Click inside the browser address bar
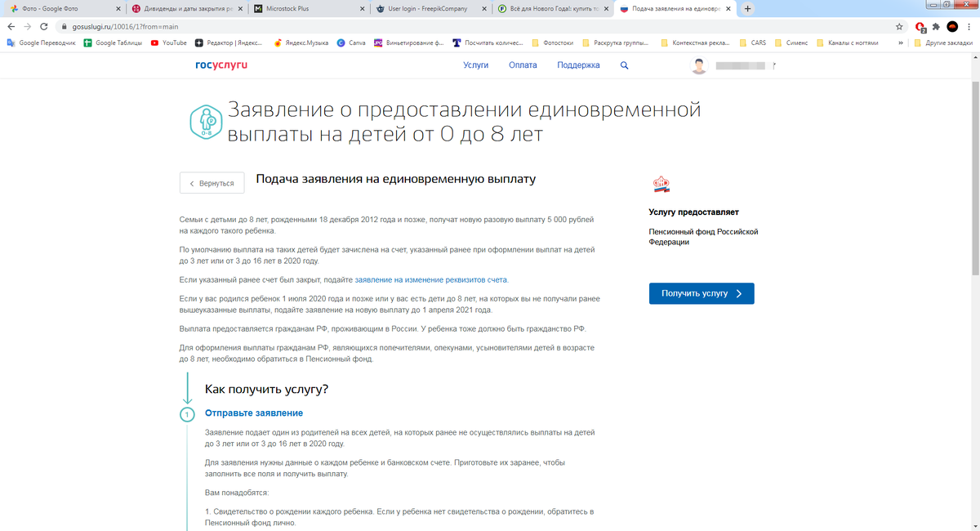Viewport: 980px width, 531px height. pos(245,25)
